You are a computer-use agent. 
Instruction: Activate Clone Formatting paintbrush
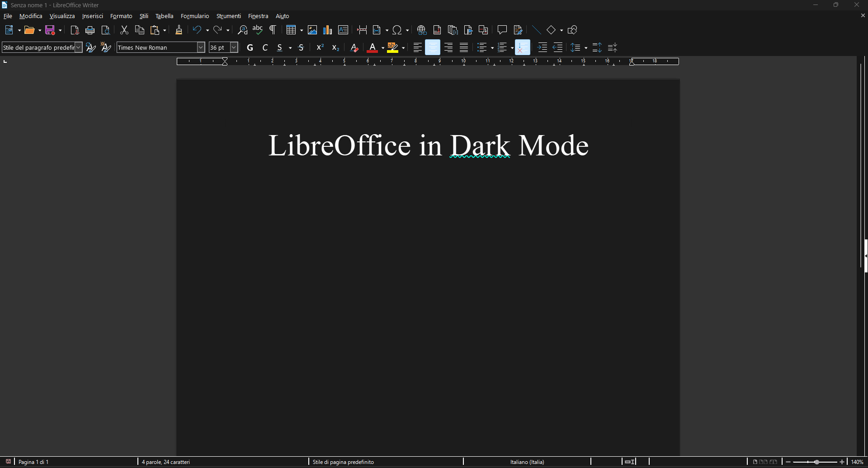tap(179, 30)
